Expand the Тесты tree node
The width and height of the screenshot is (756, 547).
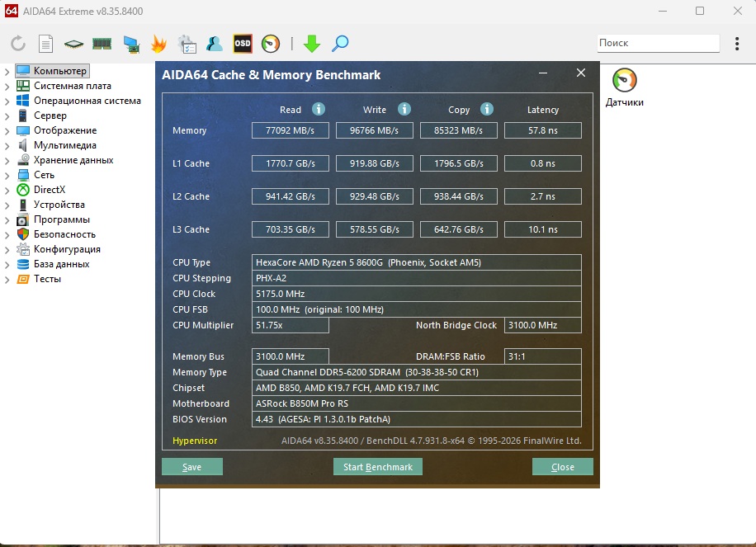7,280
